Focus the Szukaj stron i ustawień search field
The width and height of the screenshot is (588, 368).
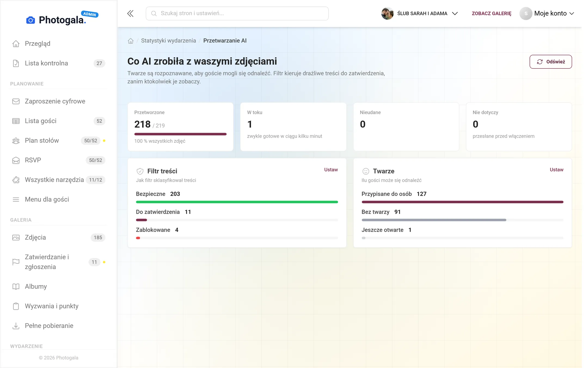[x=237, y=14]
